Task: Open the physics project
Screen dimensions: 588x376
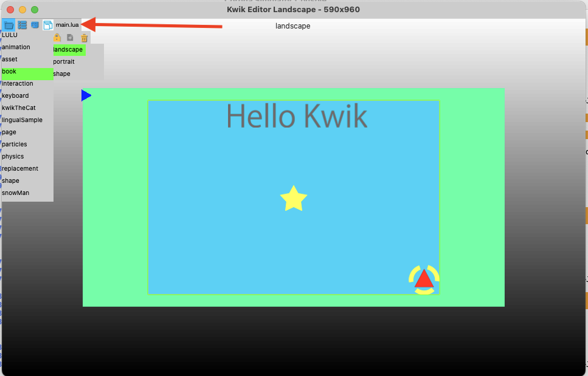Action: tap(13, 157)
